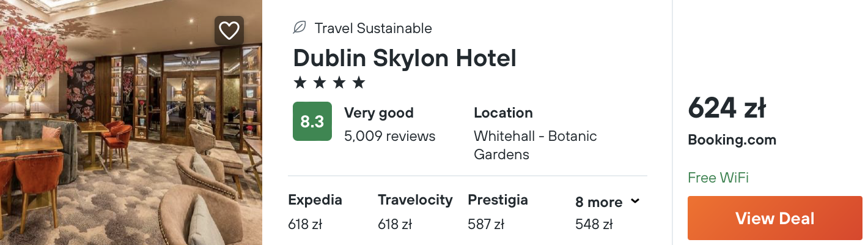Click the Booking.com provider label

[732, 140]
